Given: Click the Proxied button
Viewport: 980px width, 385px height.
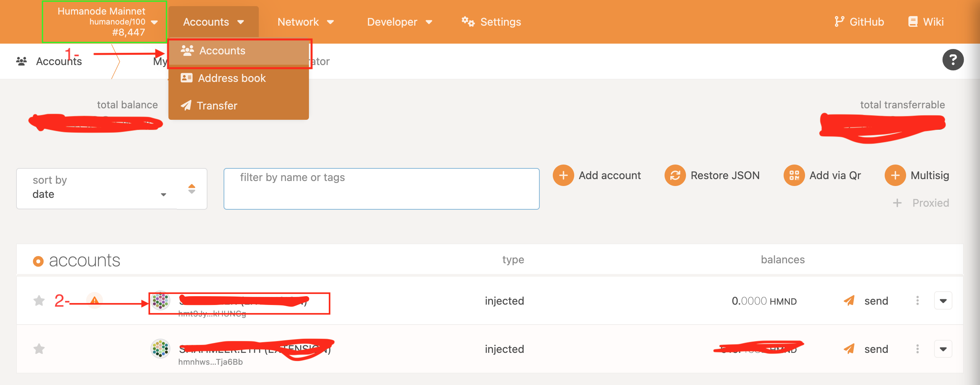Looking at the screenshot, I should (x=921, y=203).
